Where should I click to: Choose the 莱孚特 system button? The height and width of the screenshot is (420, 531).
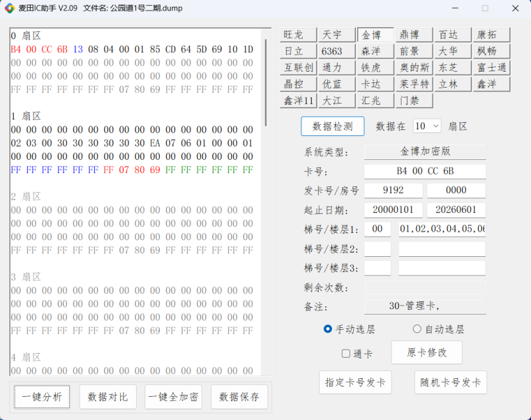click(x=414, y=84)
